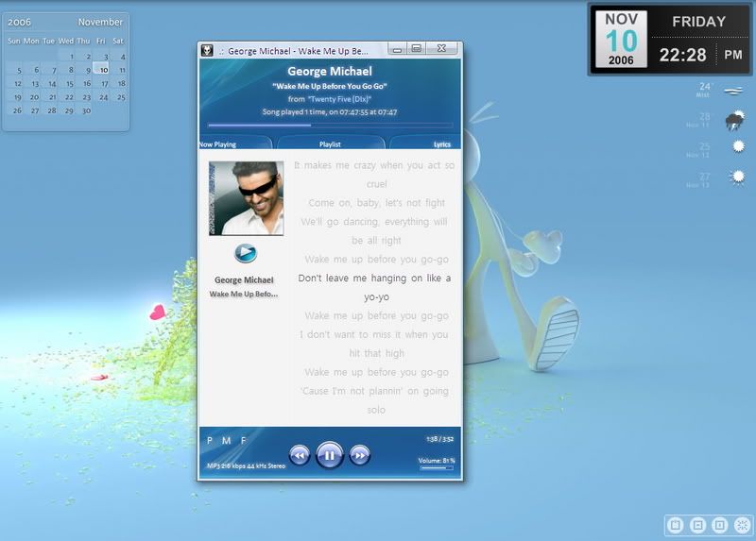Screen dimensions: 756x541
Task: Click the first icon in bottom-right widget bar
Action: [676, 525]
